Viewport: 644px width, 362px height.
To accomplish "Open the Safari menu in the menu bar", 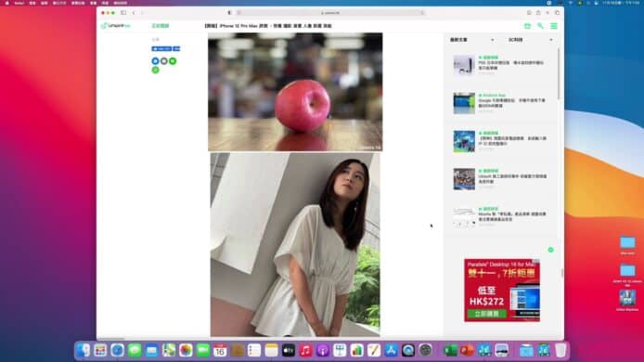I will (x=19, y=3).
